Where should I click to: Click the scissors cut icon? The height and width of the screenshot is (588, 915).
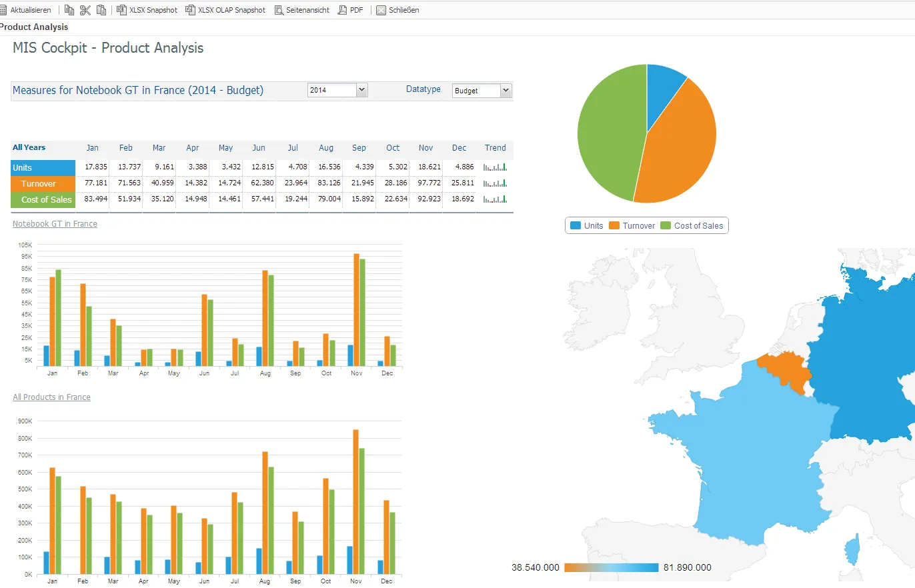[x=85, y=10]
